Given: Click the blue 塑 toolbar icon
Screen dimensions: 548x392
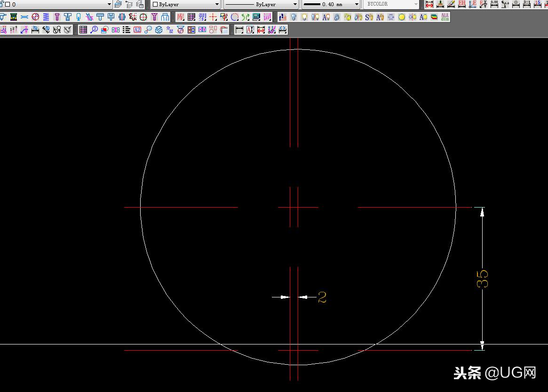Looking at the screenshot, I should pos(202,17).
